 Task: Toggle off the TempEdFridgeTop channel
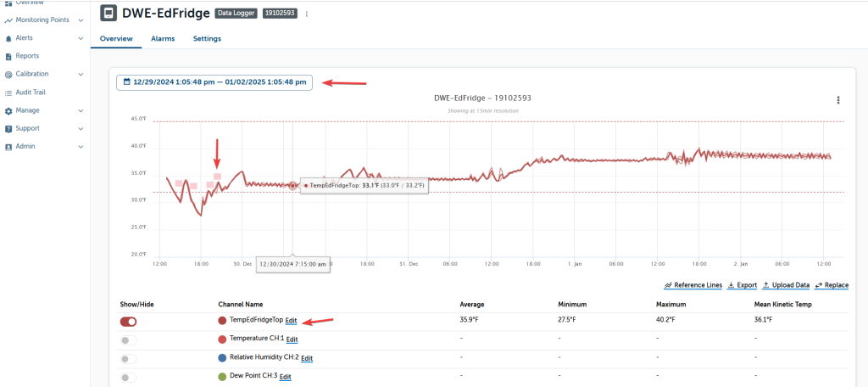(x=129, y=322)
